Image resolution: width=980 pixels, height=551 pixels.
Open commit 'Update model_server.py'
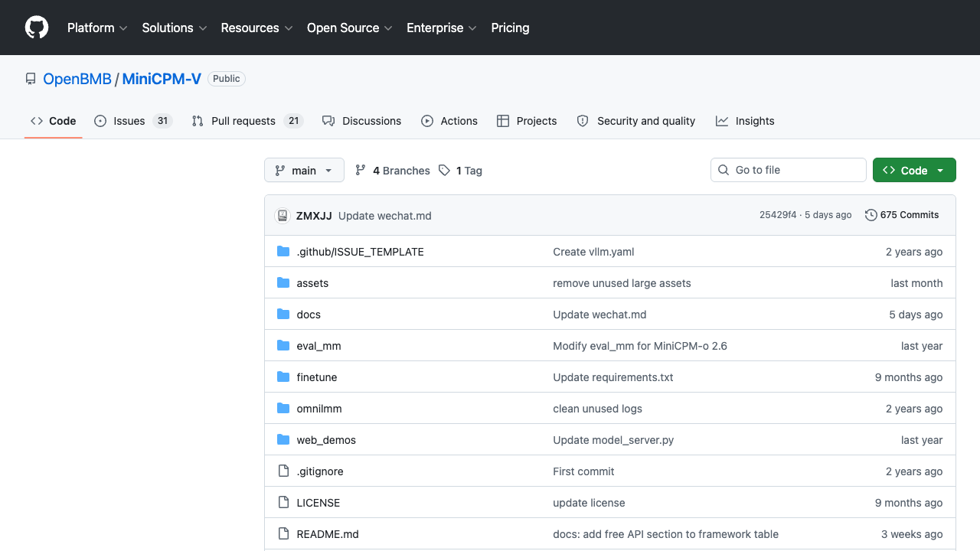pos(613,440)
